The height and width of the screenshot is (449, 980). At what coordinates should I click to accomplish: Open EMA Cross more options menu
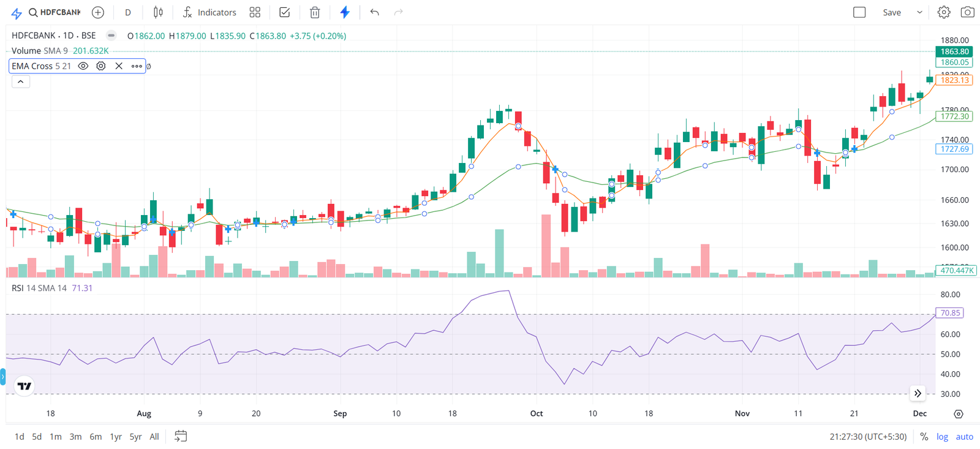137,66
